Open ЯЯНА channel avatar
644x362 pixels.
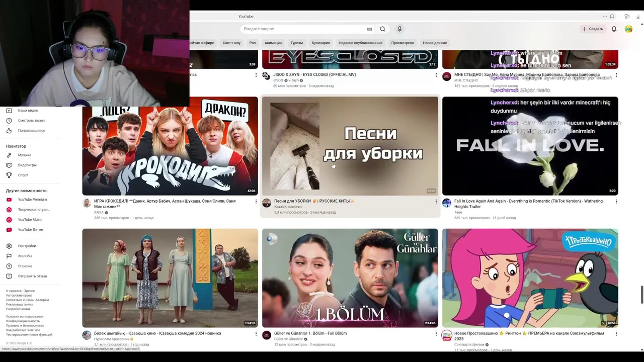coord(87,203)
